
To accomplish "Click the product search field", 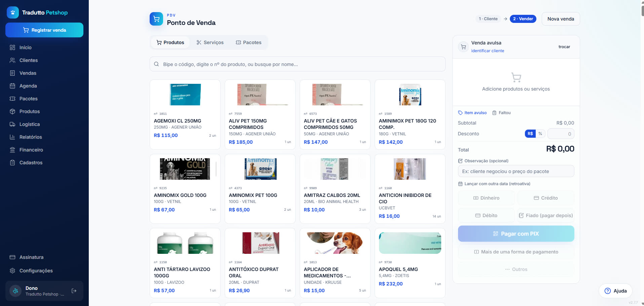I will (x=297, y=64).
